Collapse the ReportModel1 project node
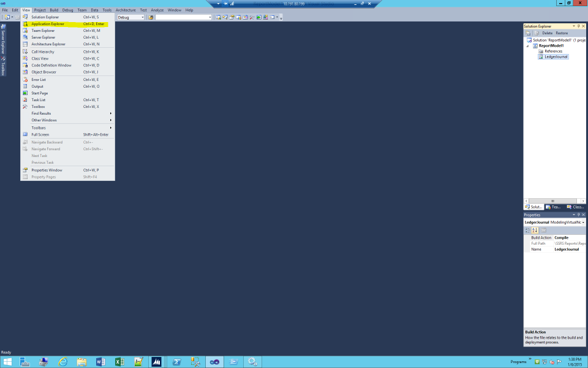588x368 pixels. pyautogui.click(x=529, y=44)
